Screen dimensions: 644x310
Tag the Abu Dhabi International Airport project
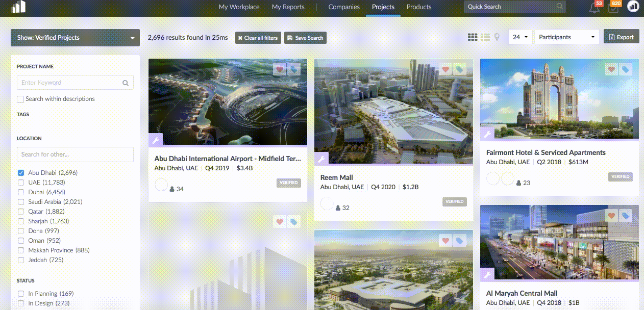click(x=294, y=69)
